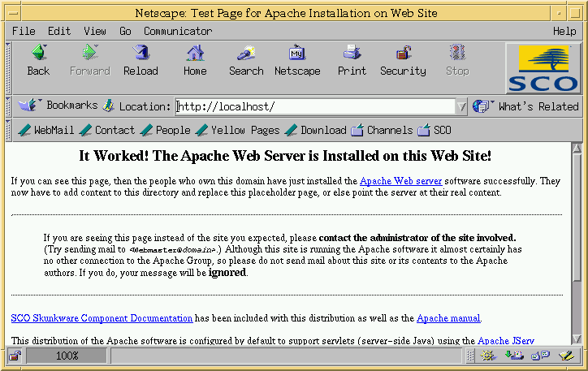Click the 100% load progress indicator
588x371 pixels.
67,356
